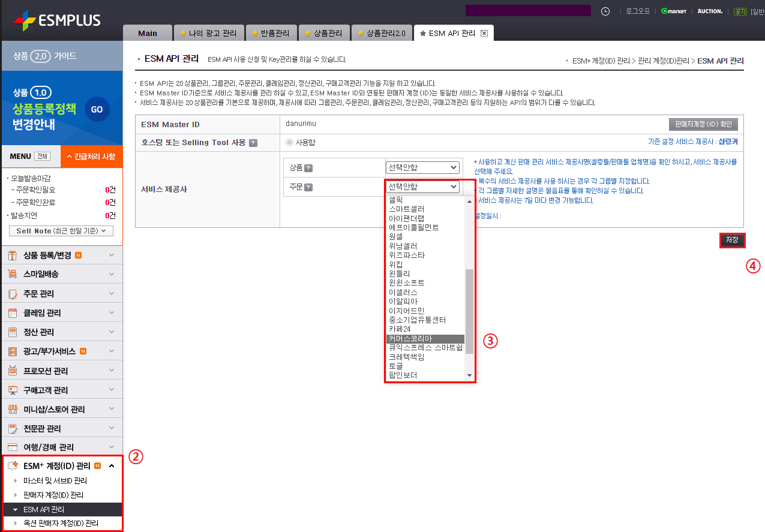Switch to the 나의 광고 관리 tab
Image resolution: width=765 pixels, height=532 pixels.
point(209,34)
